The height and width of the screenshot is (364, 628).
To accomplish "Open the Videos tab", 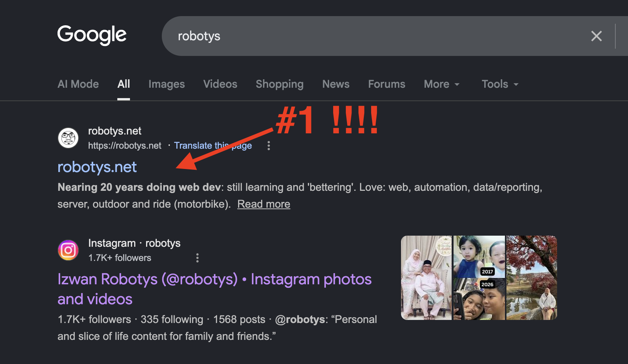I will (x=220, y=84).
